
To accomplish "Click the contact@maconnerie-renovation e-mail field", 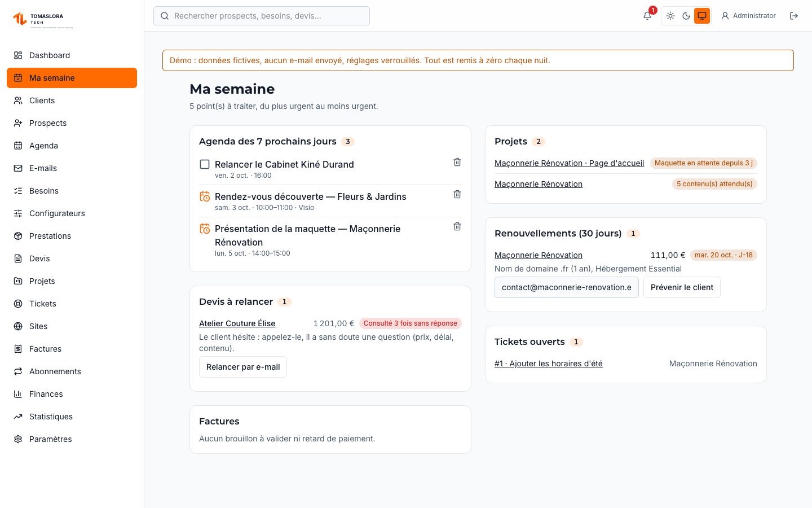I will [x=567, y=287].
